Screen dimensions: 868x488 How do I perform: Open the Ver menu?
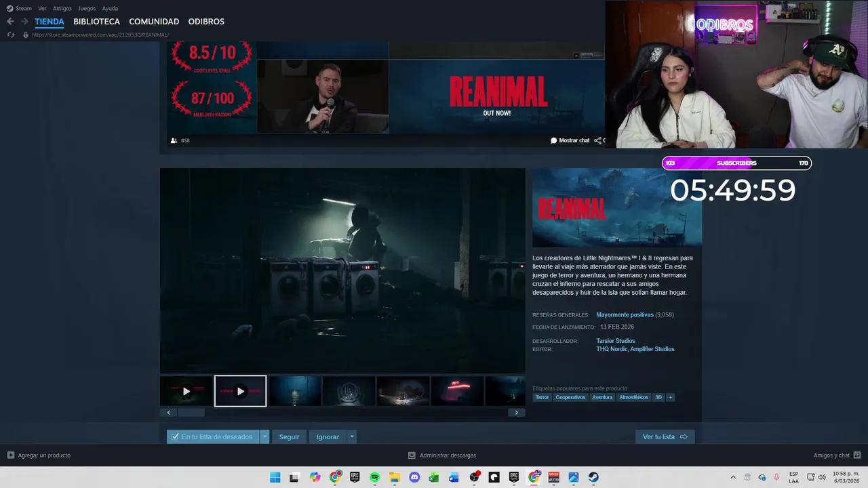tap(42, 8)
